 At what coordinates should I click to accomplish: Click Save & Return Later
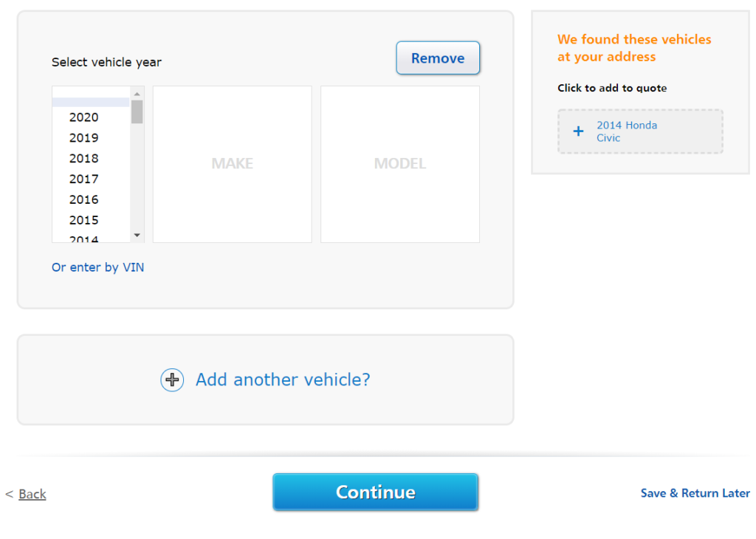[695, 493]
